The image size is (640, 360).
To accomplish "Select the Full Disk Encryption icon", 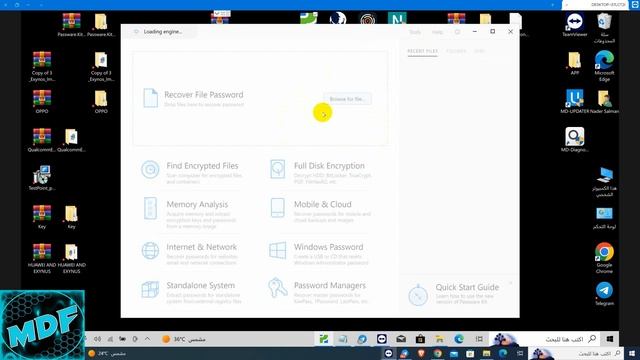I will pos(278,169).
